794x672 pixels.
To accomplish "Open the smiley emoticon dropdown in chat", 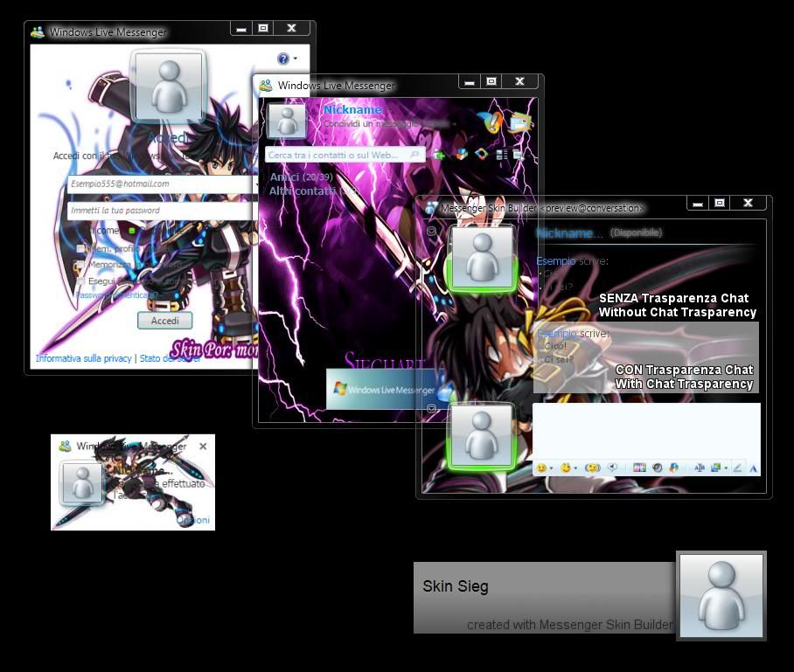I will (x=543, y=468).
